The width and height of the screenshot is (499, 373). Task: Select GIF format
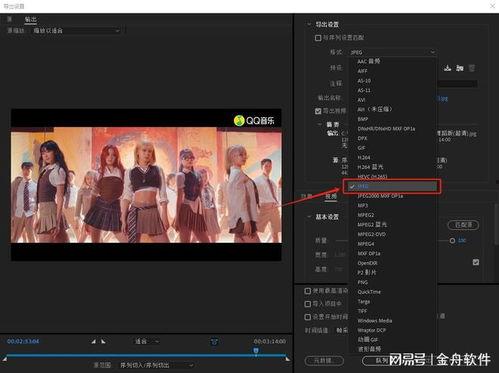pyautogui.click(x=361, y=148)
